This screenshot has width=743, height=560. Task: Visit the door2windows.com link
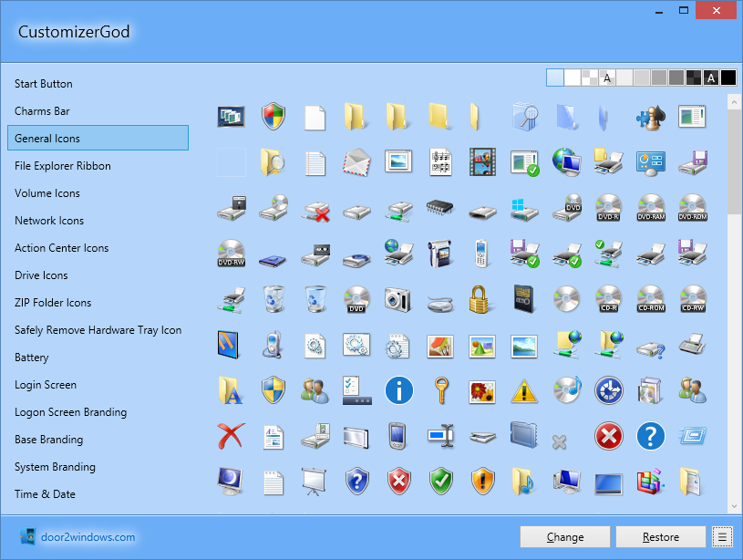[x=88, y=537]
